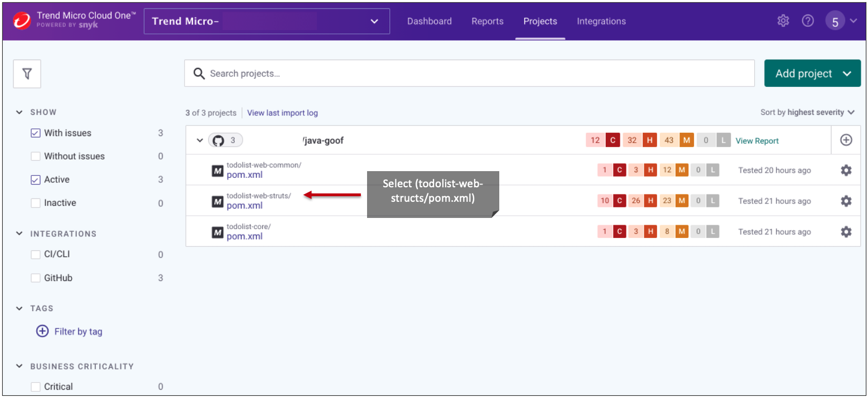This screenshot has width=868, height=398.
Task: Open the settings gear in top bar
Action: click(783, 21)
